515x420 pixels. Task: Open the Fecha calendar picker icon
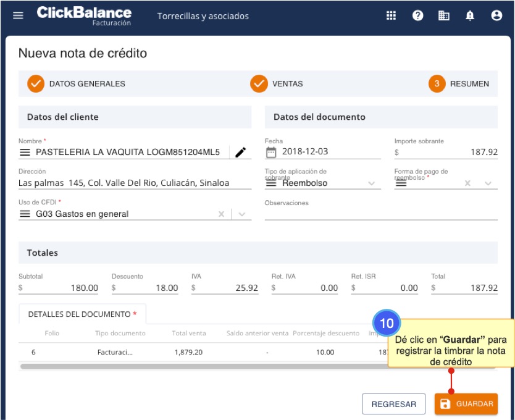click(271, 152)
